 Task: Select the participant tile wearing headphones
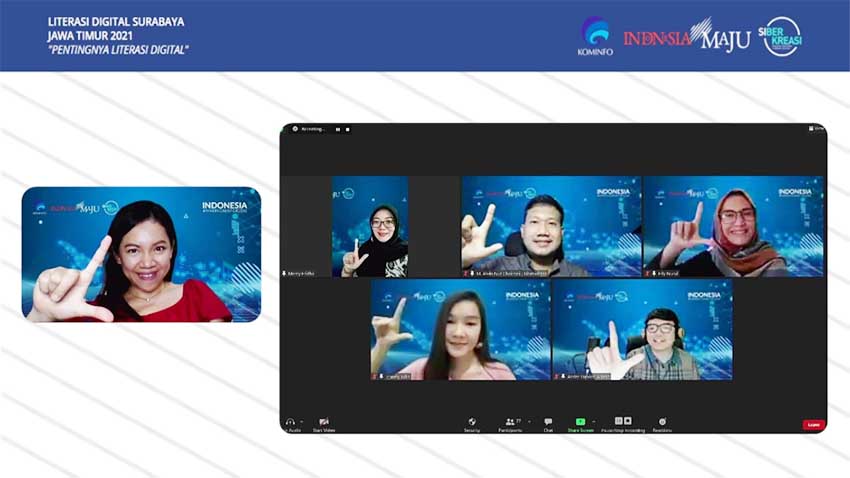[x=642, y=330]
